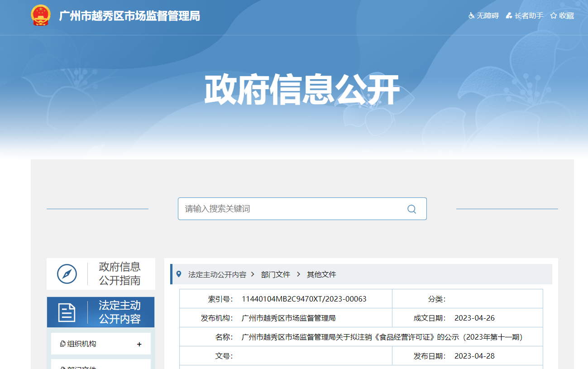
Task: Click publishing agency value 广州市越秀区市场监督管理局
Action: pos(289,318)
